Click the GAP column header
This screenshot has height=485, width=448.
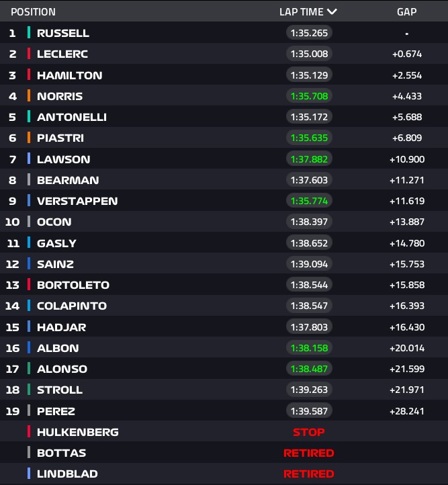[x=406, y=12]
